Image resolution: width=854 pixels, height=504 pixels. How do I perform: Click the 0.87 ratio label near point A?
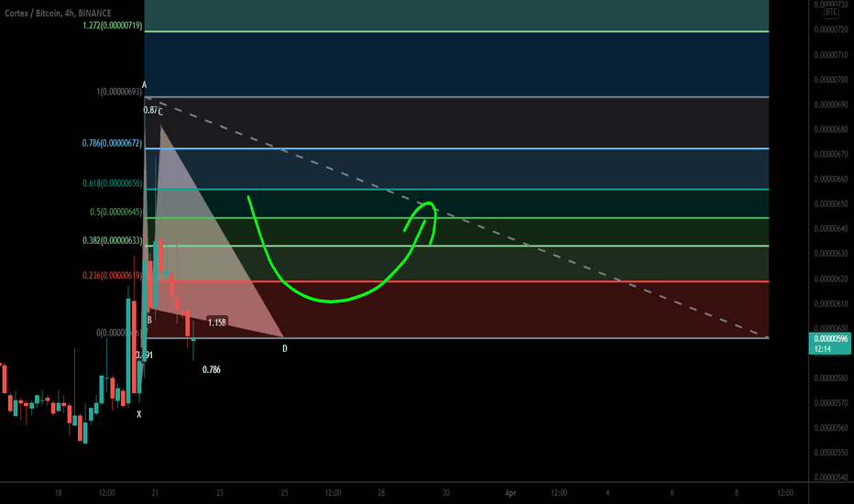pos(149,110)
